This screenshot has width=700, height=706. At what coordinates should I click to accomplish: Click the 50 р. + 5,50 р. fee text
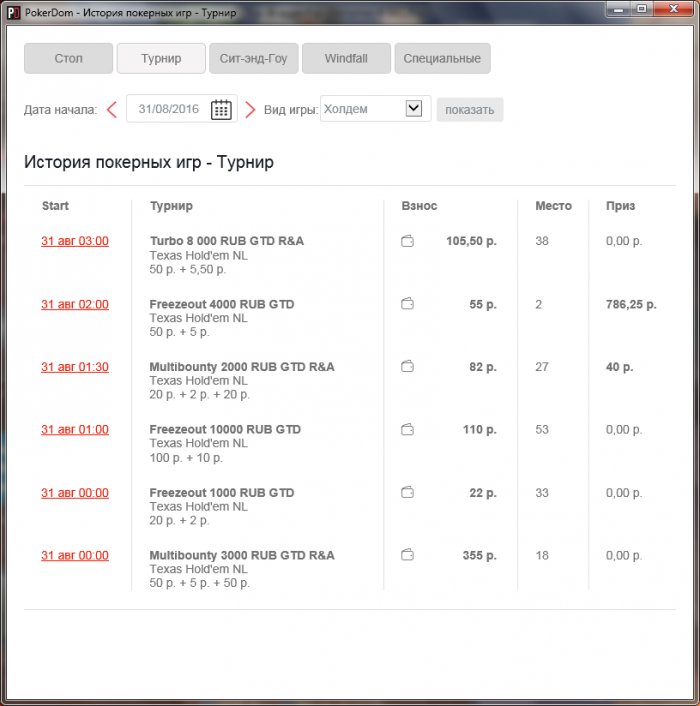(x=188, y=269)
